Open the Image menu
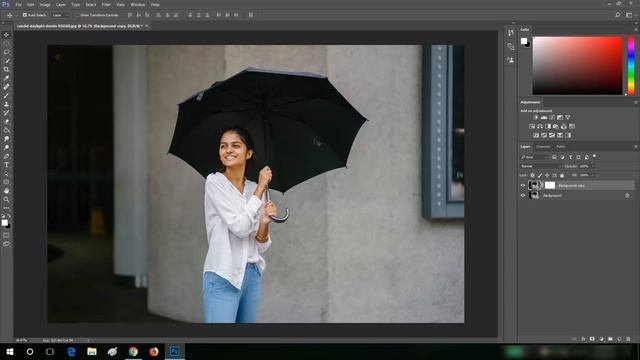The width and height of the screenshot is (640, 360). click(x=45, y=4)
